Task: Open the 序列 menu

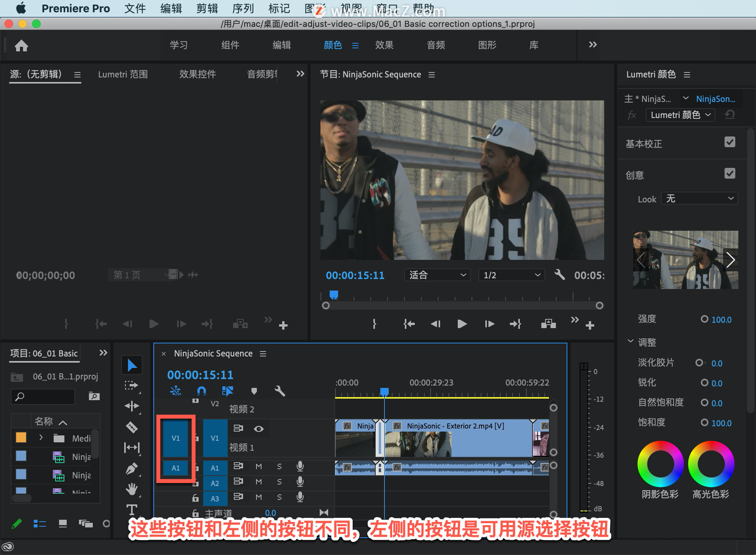Action: point(243,8)
